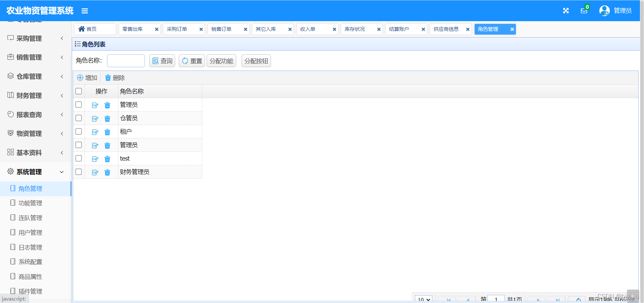This screenshot has width=644, height=303.
Task: Edit the 财务管理员 role
Action: point(95,172)
